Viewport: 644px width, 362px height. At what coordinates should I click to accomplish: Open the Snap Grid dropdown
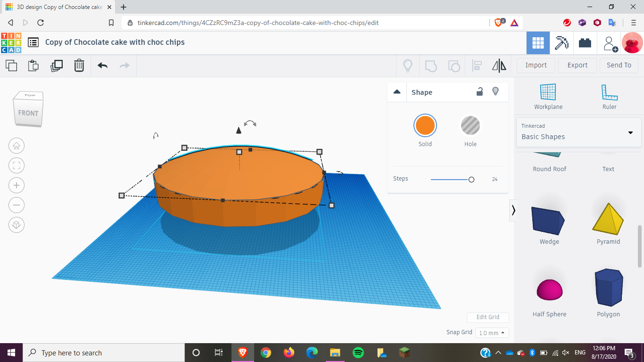click(492, 333)
